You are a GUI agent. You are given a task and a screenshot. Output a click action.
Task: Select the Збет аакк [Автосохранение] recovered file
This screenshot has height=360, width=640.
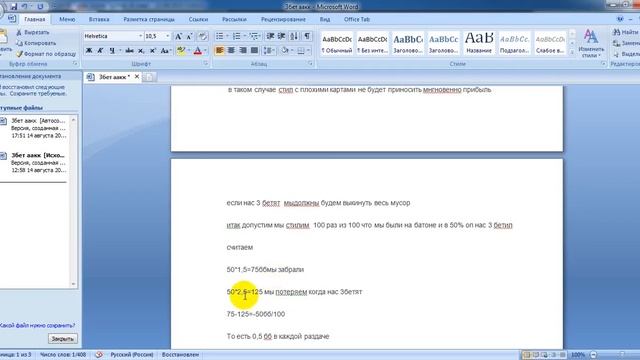[35, 128]
